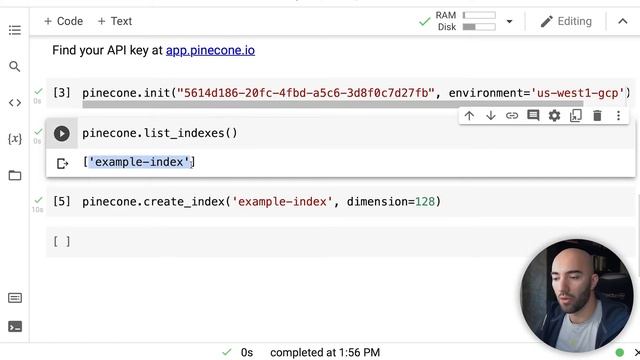Open the app.pinecone.io link

point(210,50)
